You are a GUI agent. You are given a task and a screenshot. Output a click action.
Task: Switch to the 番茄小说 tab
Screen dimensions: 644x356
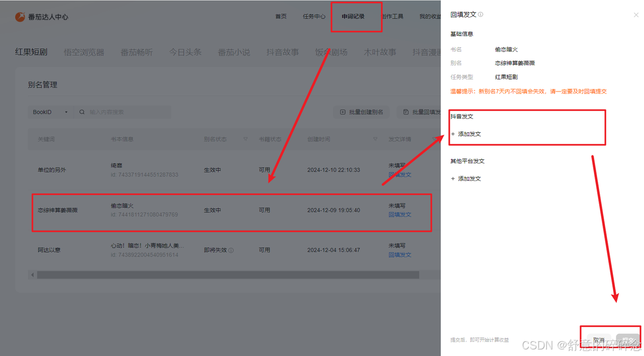(234, 52)
